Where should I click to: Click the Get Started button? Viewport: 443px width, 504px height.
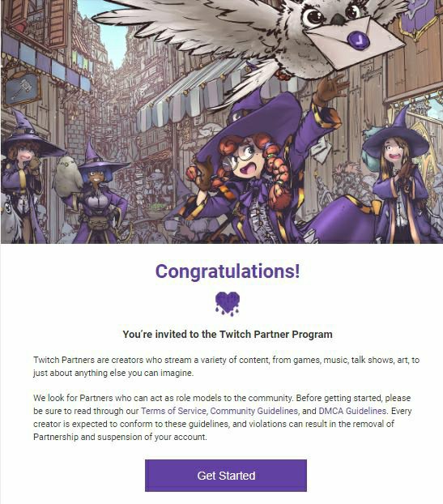[x=226, y=476]
